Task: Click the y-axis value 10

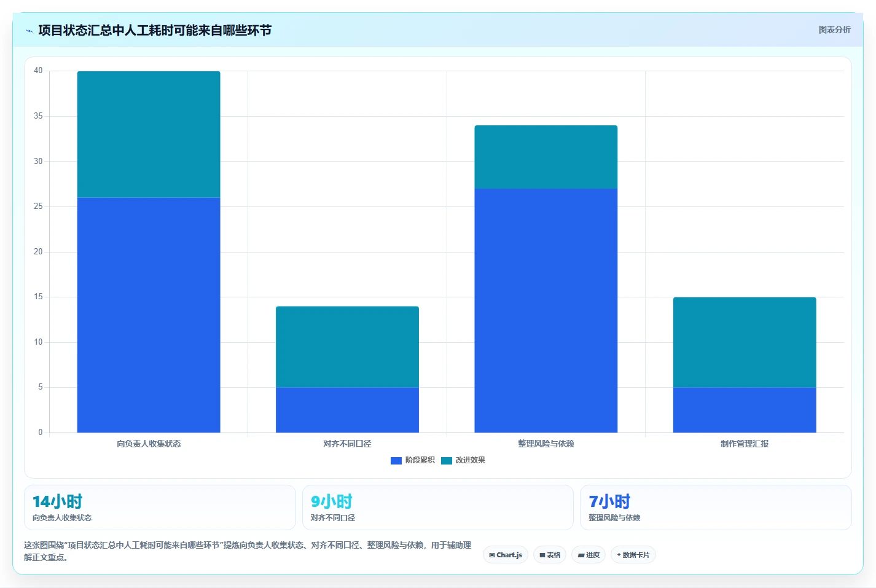Action: click(38, 342)
